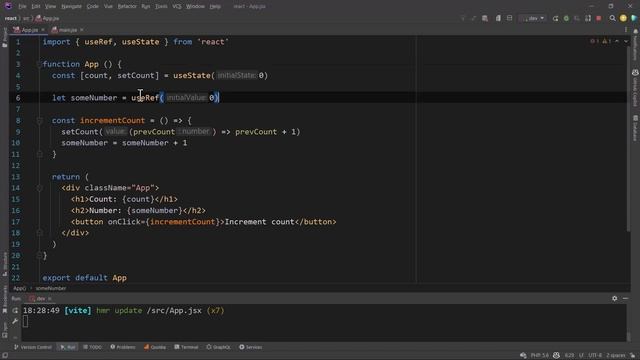Open the Qodana tool window
This screenshot has height=360, width=640.
155,347
